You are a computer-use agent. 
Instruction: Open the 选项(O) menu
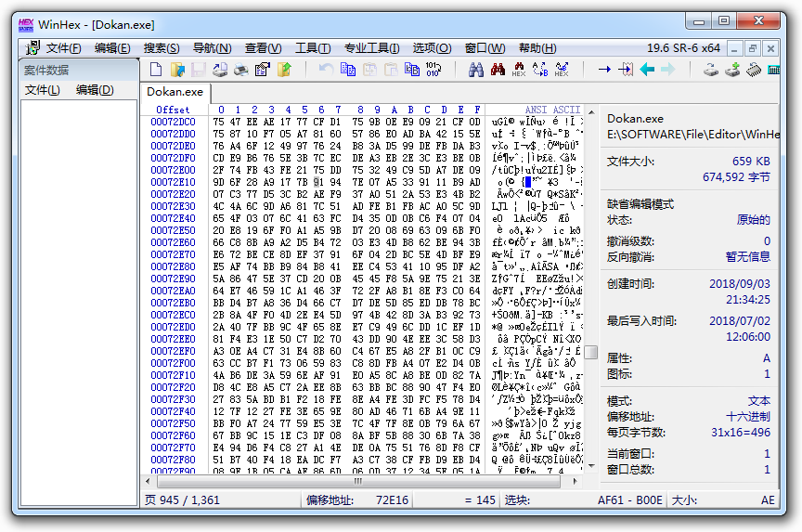coord(433,48)
